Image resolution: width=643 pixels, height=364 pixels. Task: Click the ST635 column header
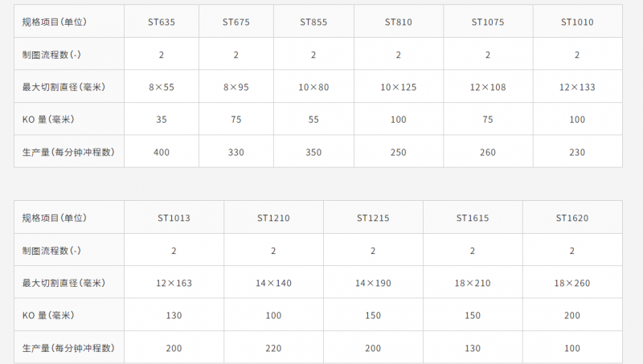coord(162,22)
